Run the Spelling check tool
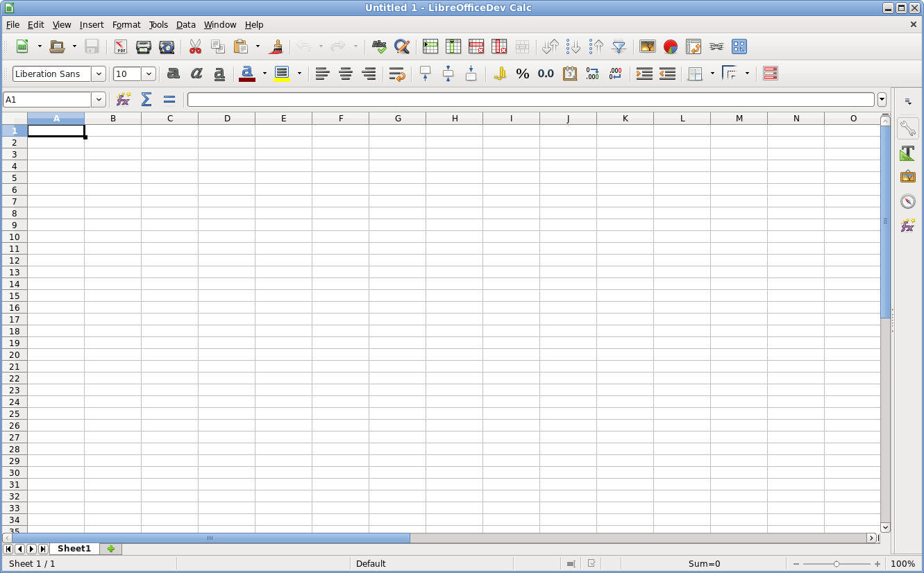The height and width of the screenshot is (573, 924). 379,47
